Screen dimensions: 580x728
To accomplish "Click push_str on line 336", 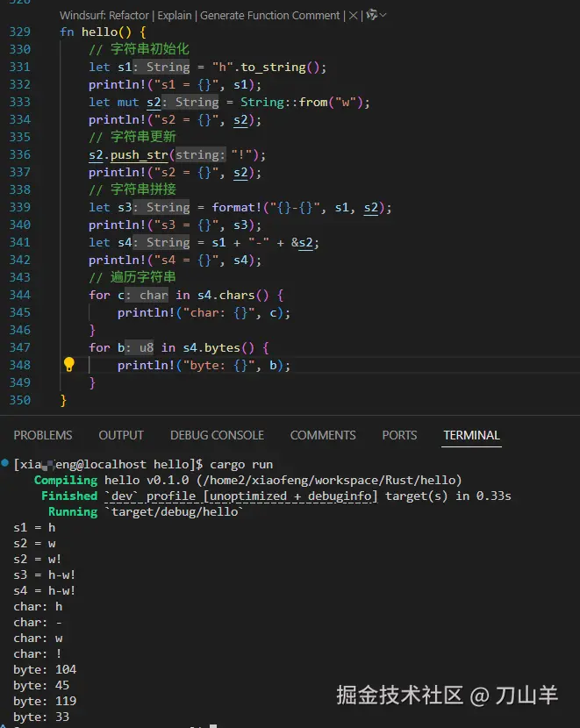I will (140, 154).
